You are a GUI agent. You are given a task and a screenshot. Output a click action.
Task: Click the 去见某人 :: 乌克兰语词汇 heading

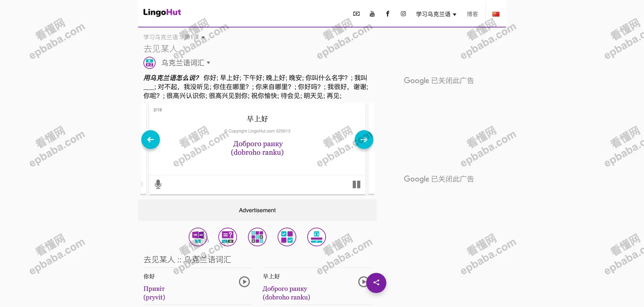[187, 260]
